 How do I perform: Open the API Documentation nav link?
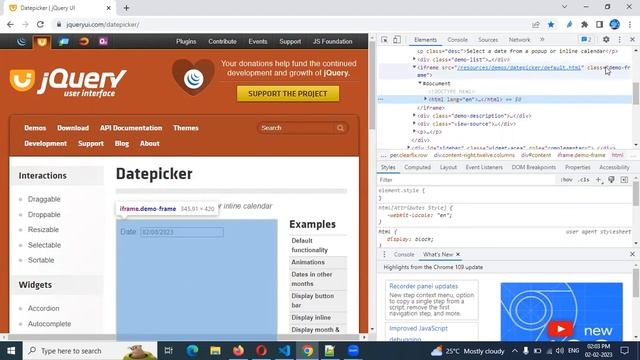coord(131,128)
